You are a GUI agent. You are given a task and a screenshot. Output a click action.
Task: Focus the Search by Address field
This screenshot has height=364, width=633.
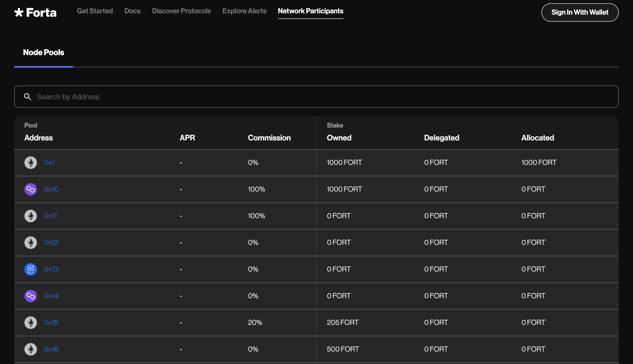click(316, 97)
